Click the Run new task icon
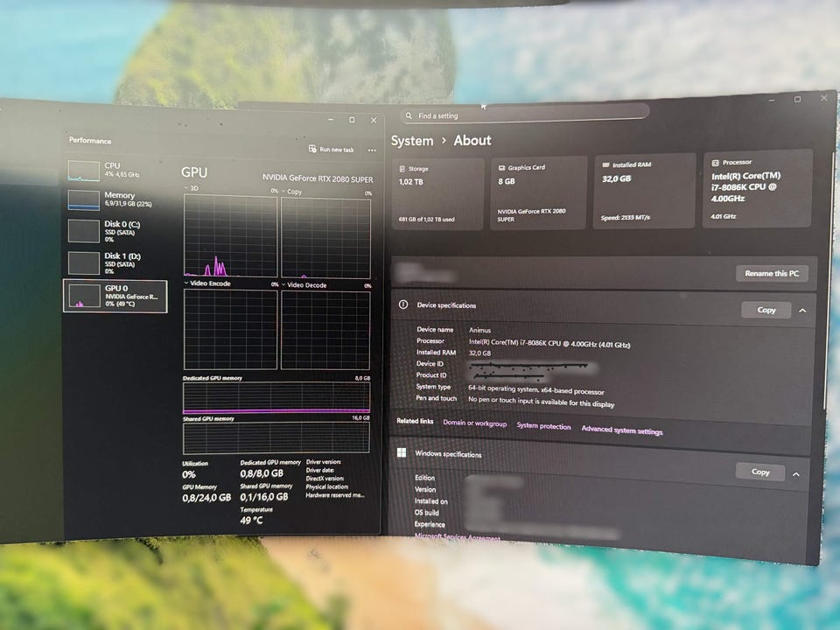 click(312, 149)
